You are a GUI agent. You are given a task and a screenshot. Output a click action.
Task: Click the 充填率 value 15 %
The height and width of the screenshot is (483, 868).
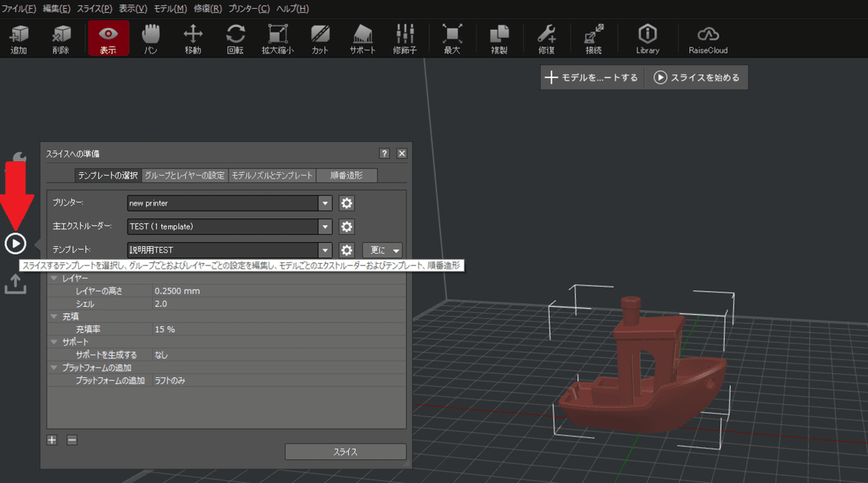(165, 329)
